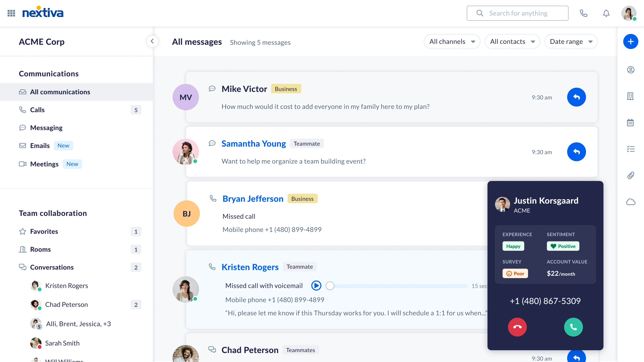Select the All communications menu item

(60, 91)
